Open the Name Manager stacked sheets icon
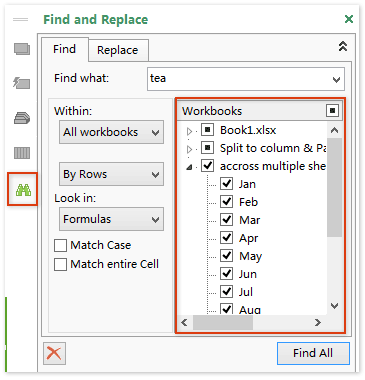This screenshot has height=380, width=365. [22, 118]
